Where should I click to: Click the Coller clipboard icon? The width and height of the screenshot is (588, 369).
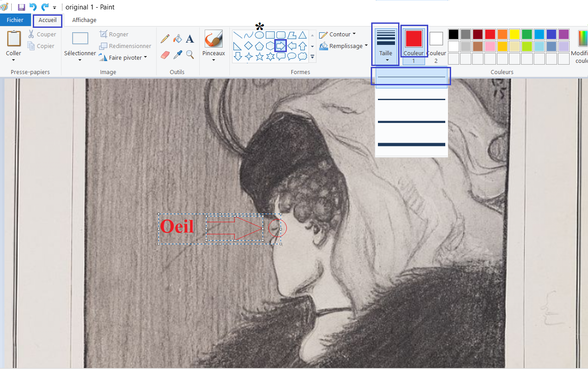tap(13, 39)
